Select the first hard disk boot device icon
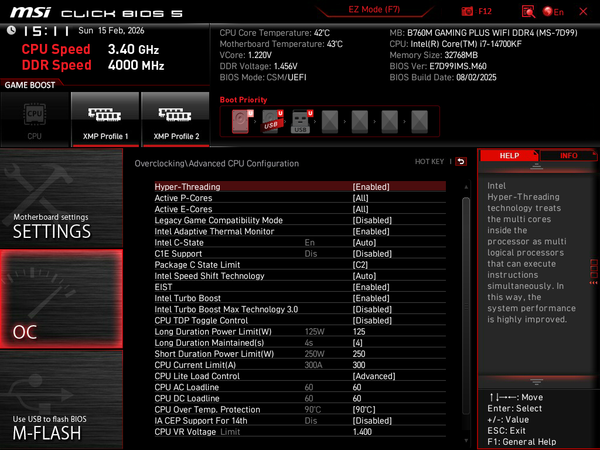The height and width of the screenshot is (450, 600). 243,121
